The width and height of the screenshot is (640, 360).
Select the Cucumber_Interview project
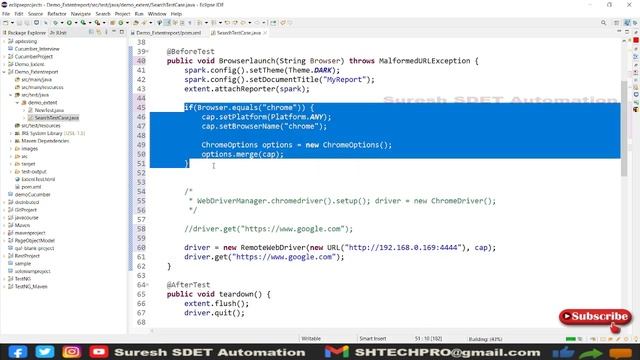pyautogui.click(x=34, y=49)
